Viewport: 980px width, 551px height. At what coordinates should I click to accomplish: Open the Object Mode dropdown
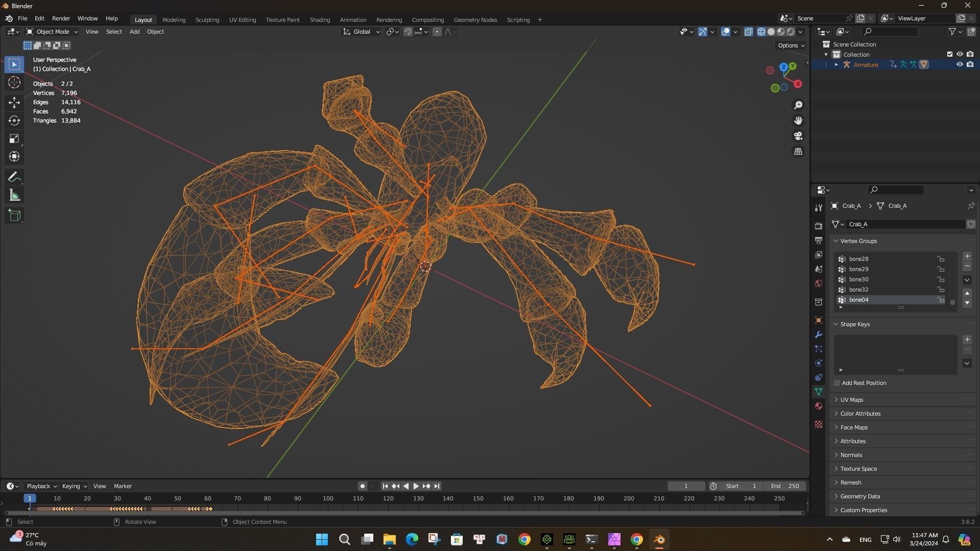click(52, 32)
